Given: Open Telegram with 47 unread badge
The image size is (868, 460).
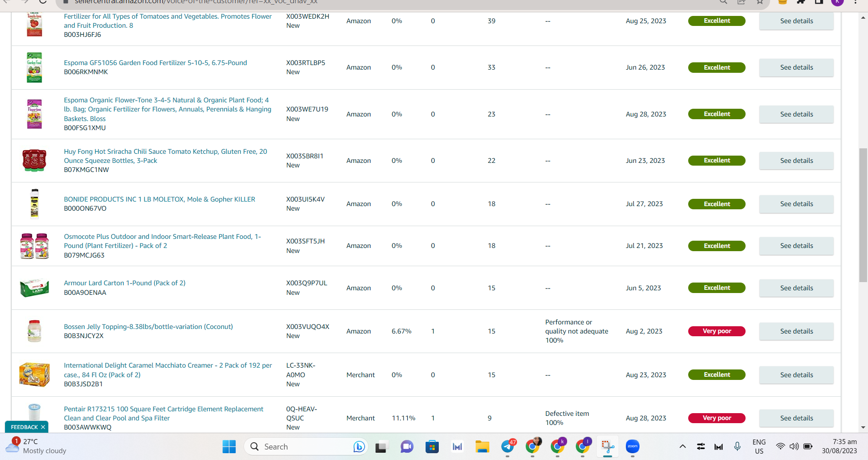Looking at the screenshot, I should coord(508,446).
